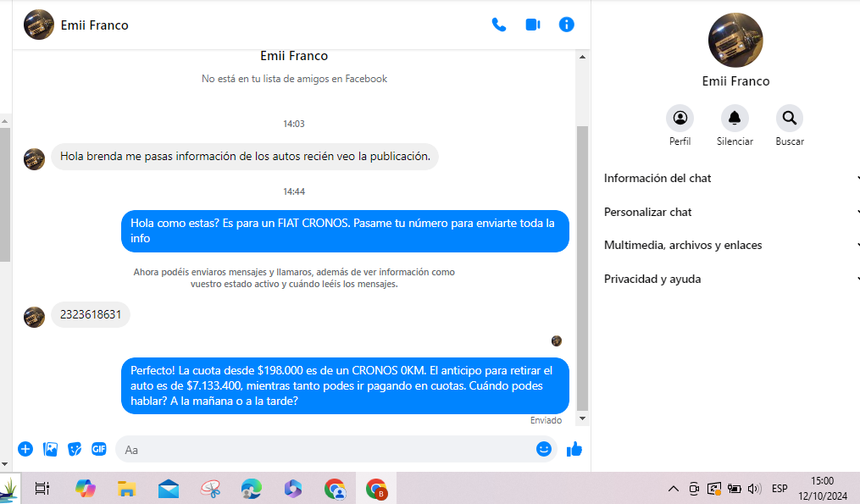Click the 'Perfecto! La cuota desde $198.000' message

coord(345,385)
